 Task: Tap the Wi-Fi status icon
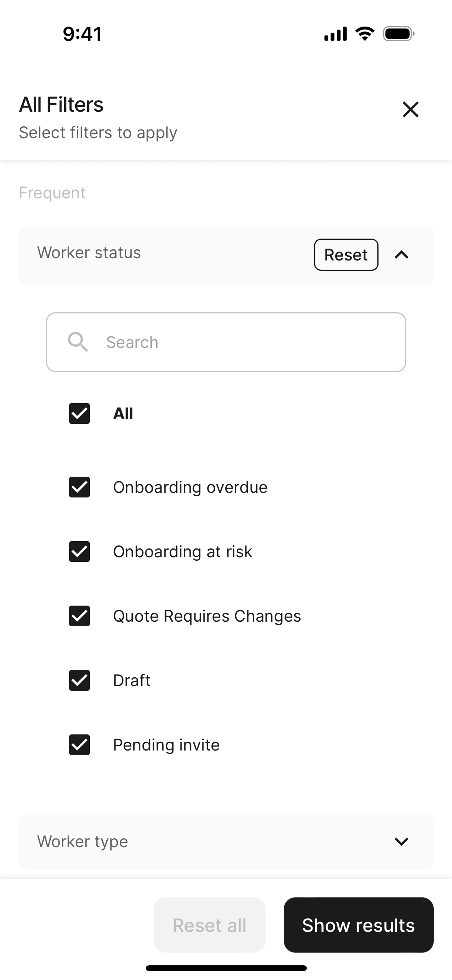[x=364, y=34]
